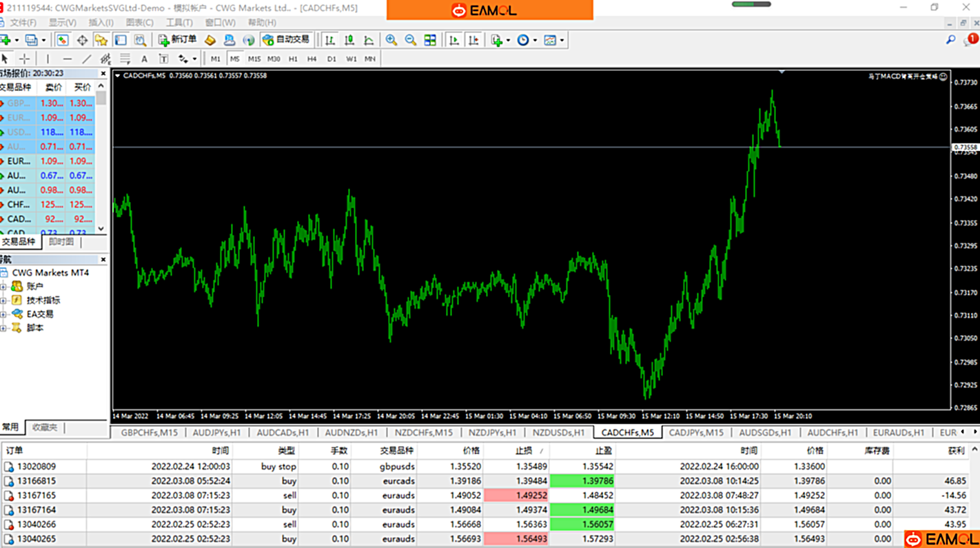Toggle the chart auto-scroll button
The width and height of the screenshot is (980, 548).
(x=454, y=40)
